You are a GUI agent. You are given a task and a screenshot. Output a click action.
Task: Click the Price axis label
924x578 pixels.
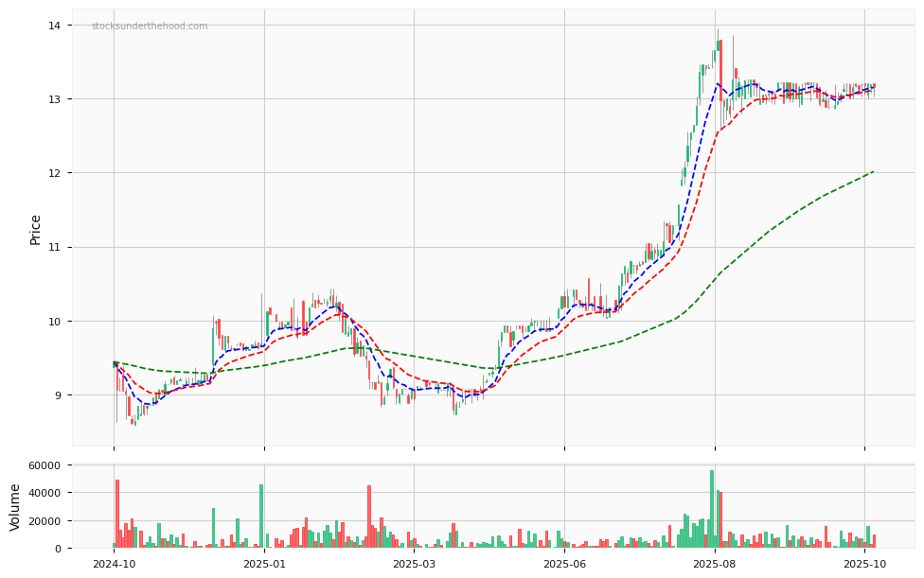point(36,229)
